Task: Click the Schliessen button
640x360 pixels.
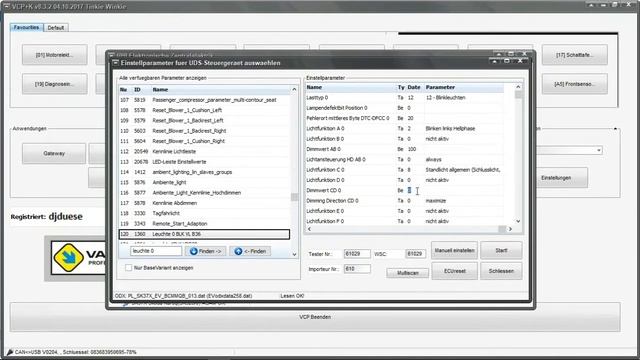Action: click(501, 271)
